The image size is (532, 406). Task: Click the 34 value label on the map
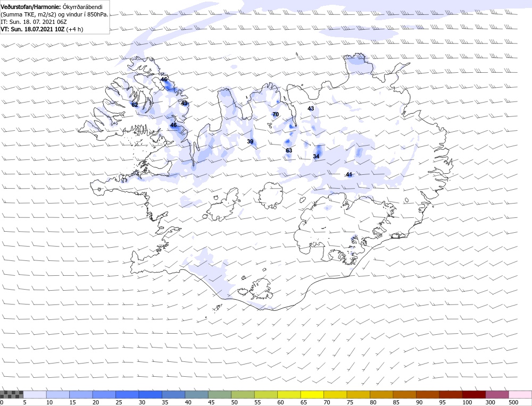tap(316, 156)
